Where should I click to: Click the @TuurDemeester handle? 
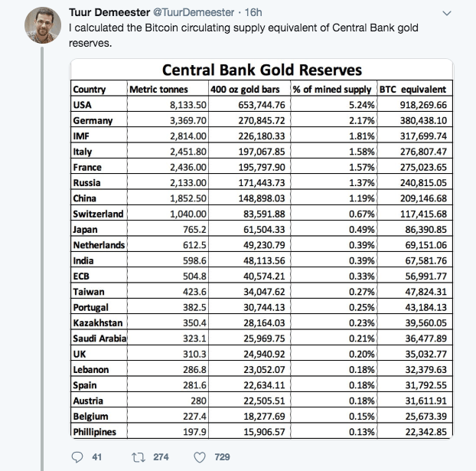click(x=201, y=13)
